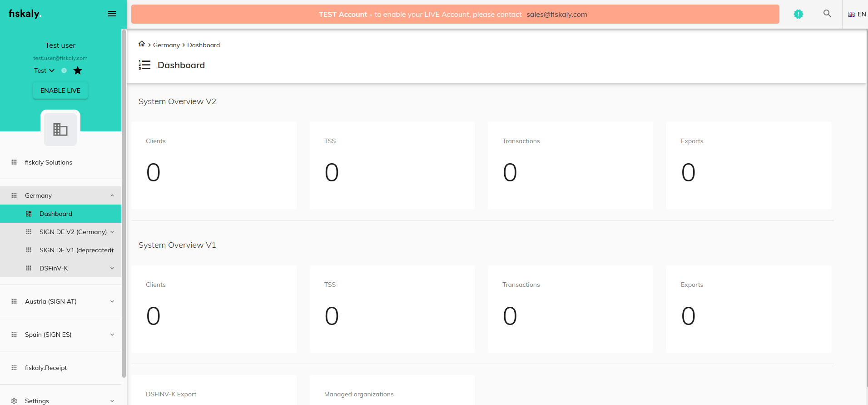
Task: Click the favorite star icon
Action: click(x=78, y=70)
